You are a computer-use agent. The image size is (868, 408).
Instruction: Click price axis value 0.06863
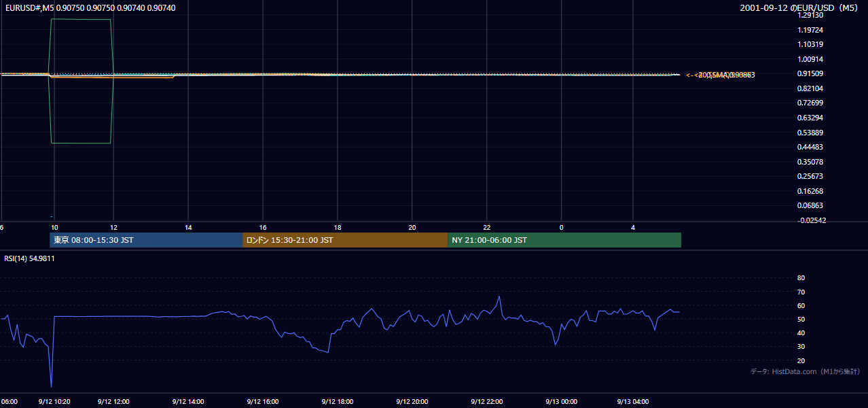[810, 205]
